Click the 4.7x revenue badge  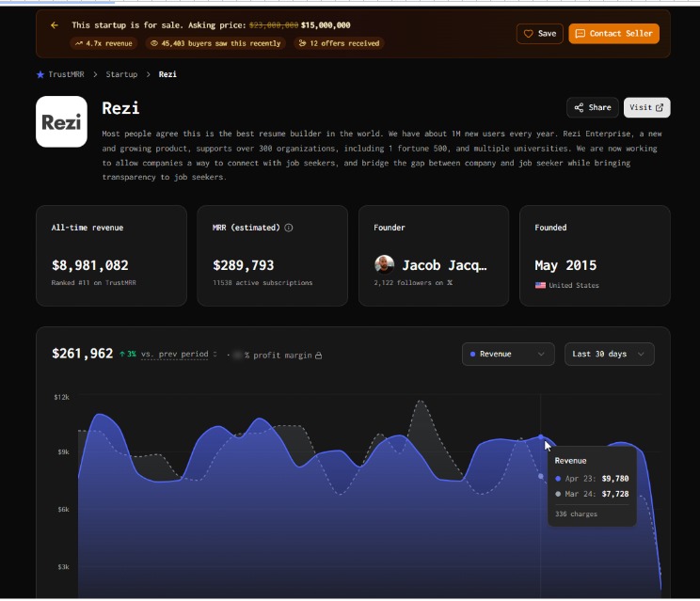(103, 43)
